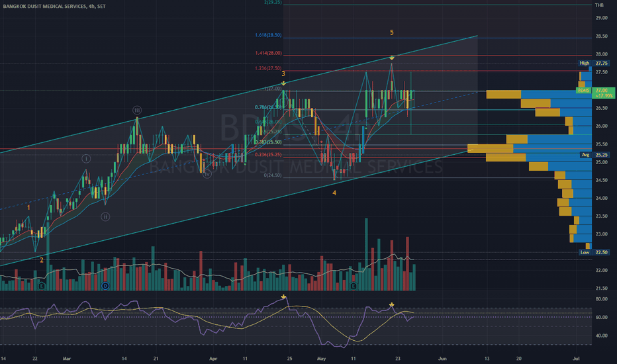The height and width of the screenshot is (364, 617).
Task: Select orange Elliott wave label 4
Action: 334,193
